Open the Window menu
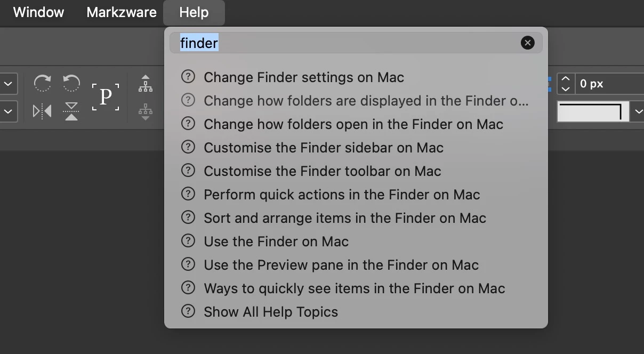The width and height of the screenshot is (644, 354). point(38,12)
